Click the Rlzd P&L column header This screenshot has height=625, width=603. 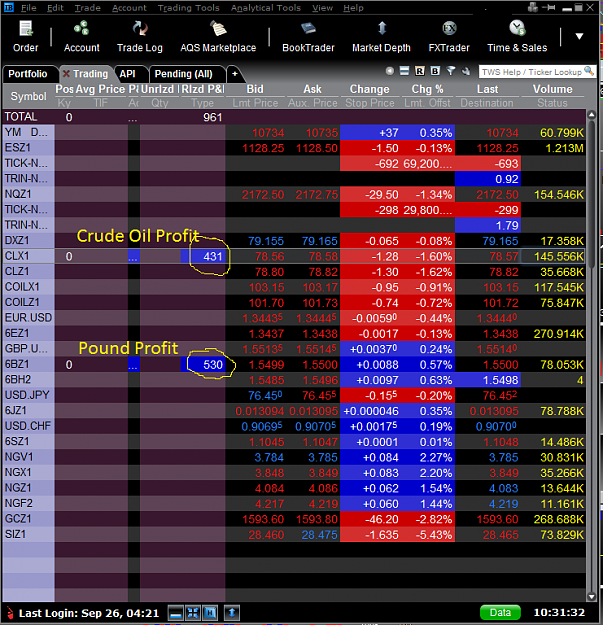(203, 89)
